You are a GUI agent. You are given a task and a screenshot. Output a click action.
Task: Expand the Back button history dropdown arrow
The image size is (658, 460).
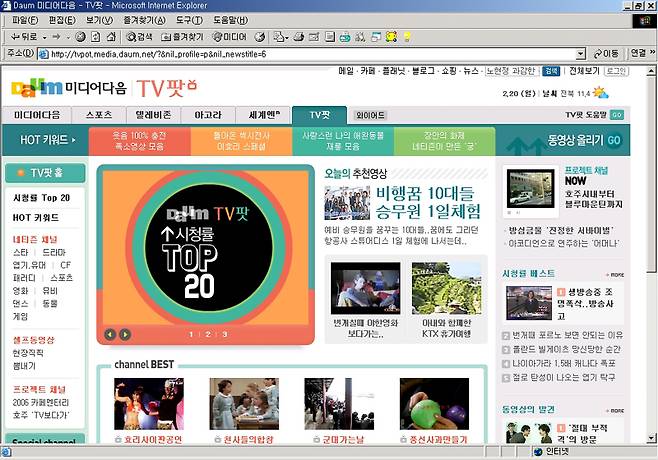click(42, 37)
